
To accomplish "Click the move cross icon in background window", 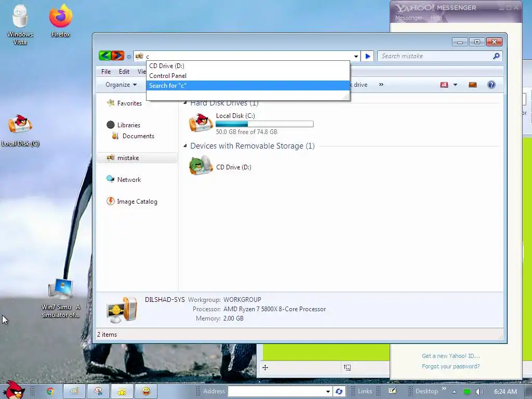I will pos(265,367).
